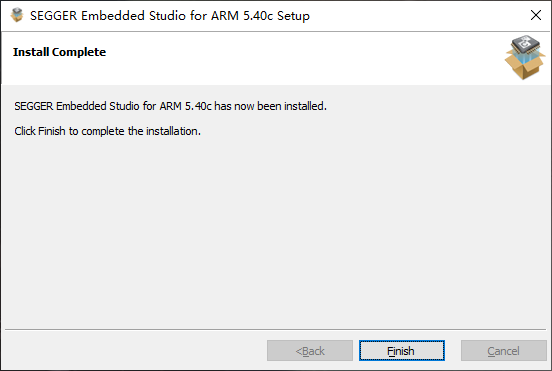Click the word Finish in instruction sentence
The height and width of the screenshot is (371, 552).
[x=52, y=131]
